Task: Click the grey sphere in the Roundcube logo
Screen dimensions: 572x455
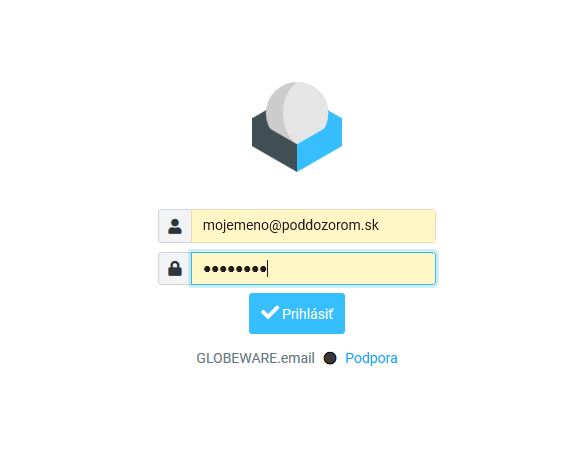Action: pos(297,112)
